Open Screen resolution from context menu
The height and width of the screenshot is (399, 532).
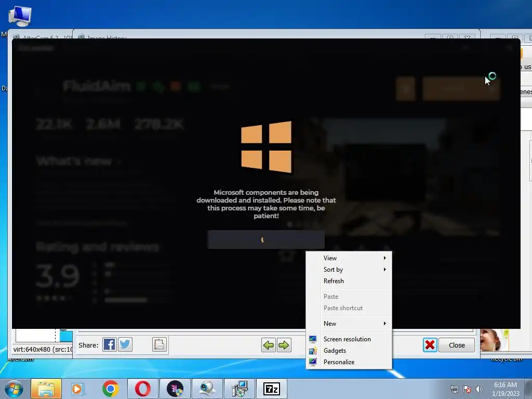349,339
